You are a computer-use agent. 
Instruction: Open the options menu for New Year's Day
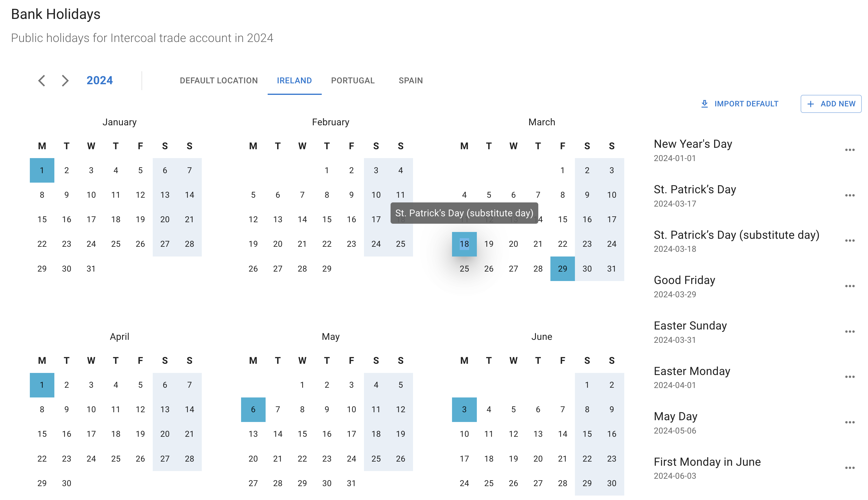pyautogui.click(x=850, y=150)
